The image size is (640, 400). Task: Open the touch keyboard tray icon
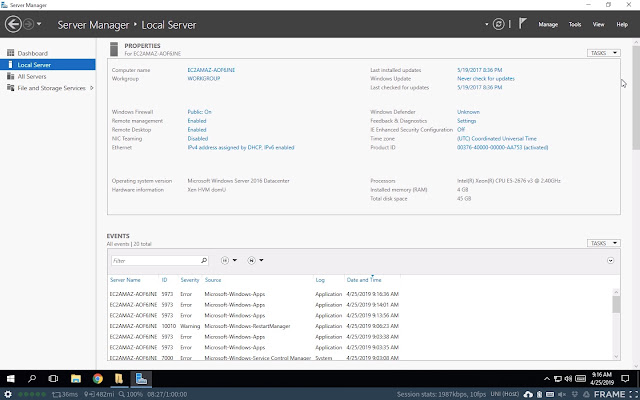580,379
